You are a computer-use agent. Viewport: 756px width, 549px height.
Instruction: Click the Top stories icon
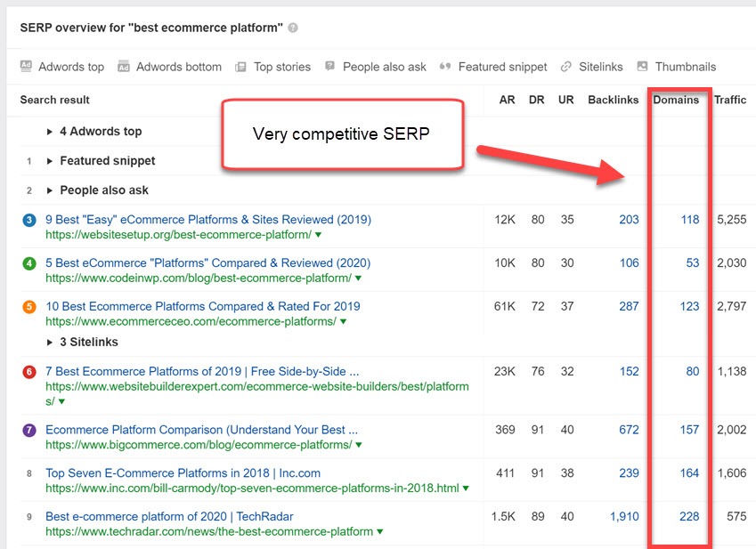241,67
